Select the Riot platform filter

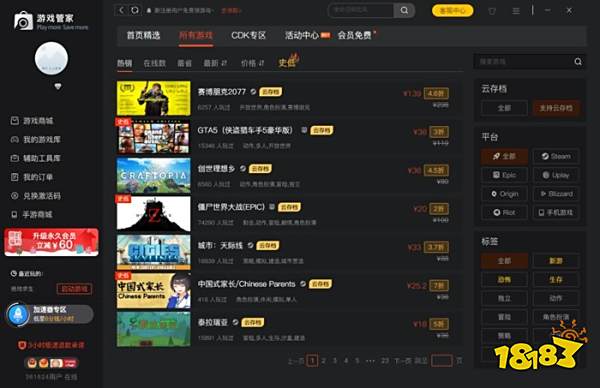point(504,212)
